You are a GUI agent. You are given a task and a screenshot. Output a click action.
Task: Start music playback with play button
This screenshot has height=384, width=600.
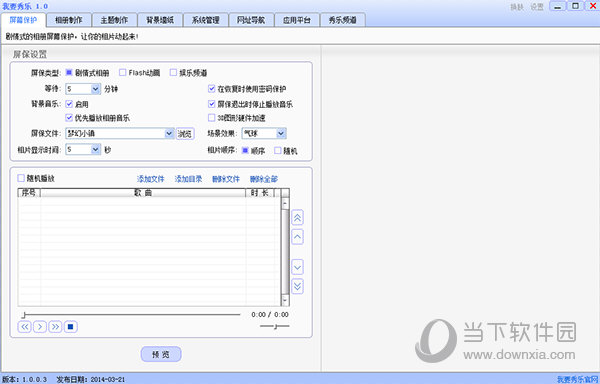pyautogui.click(x=40, y=327)
